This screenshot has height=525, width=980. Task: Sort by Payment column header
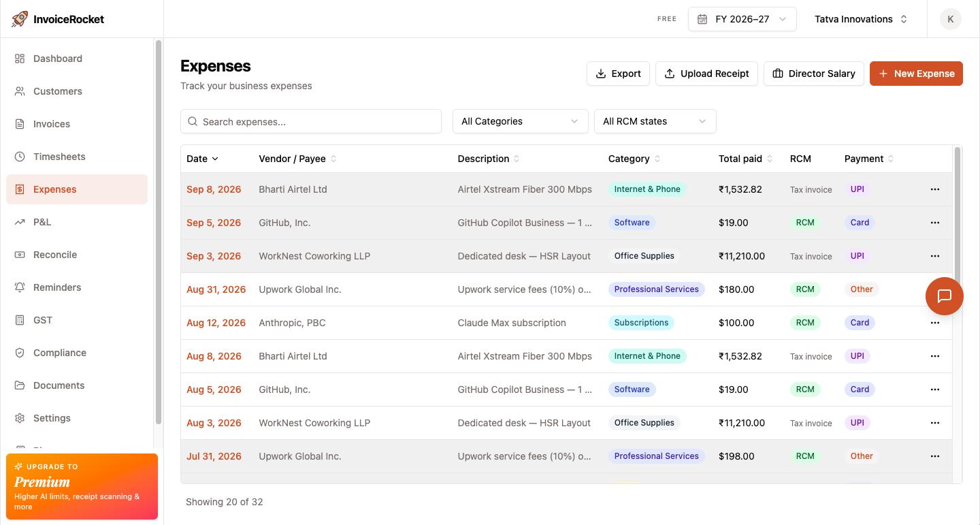click(869, 159)
